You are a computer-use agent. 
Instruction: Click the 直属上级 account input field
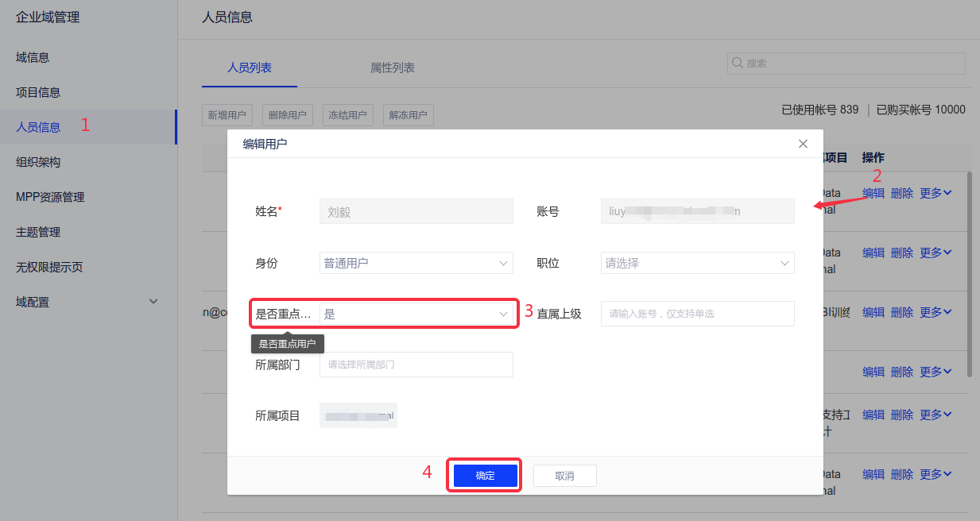(x=697, y=314)
